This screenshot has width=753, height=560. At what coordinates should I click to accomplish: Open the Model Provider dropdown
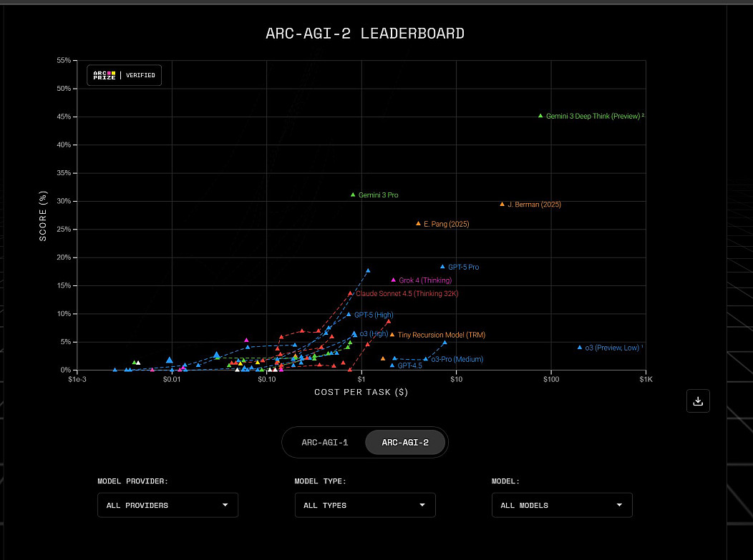point(167,505)
